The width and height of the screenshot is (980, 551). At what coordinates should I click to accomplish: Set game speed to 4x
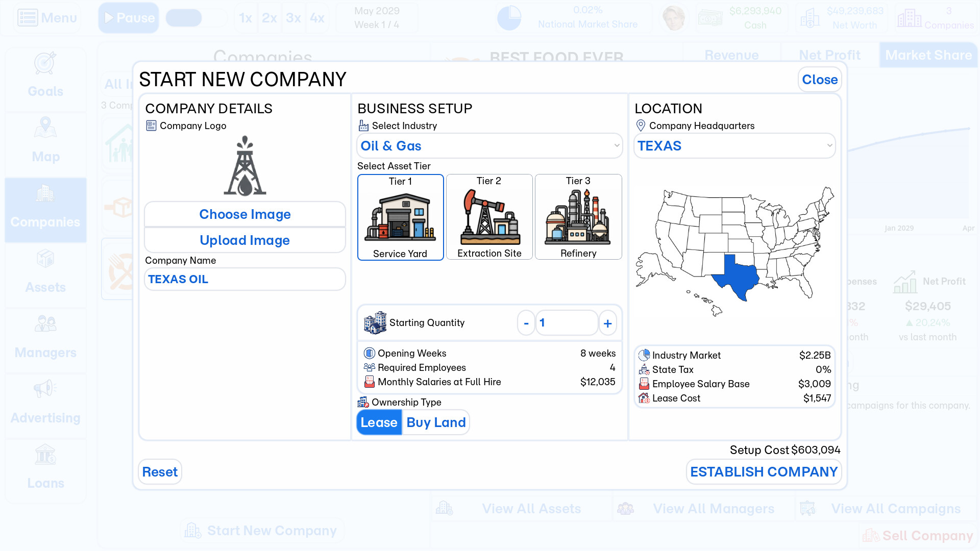[x=317, y=18]
